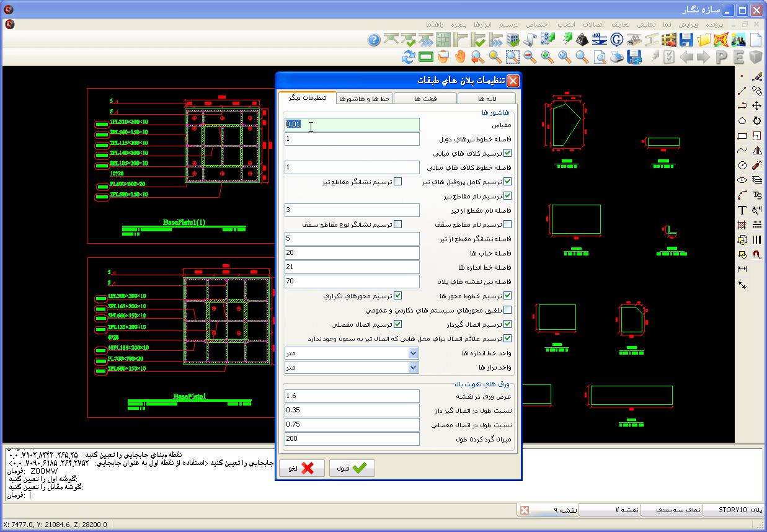Expand the واحد تراز ها dropdown
The height and width of the screenshot is (532, 767).
coord(414,367)
